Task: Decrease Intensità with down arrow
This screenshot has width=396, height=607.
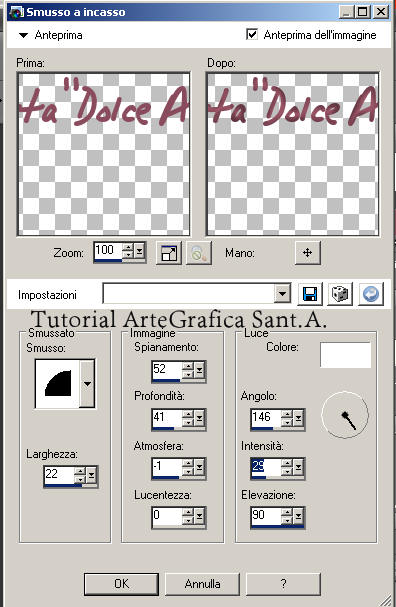Action: 287,472
